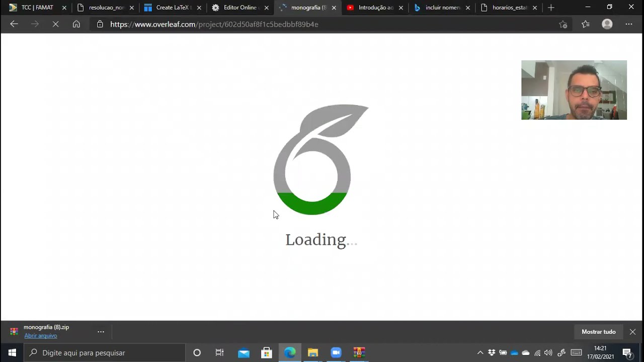The height and width of the screenshot is (362, 644).
Task: Go to the browser home page
Action: tap(76, 24)
